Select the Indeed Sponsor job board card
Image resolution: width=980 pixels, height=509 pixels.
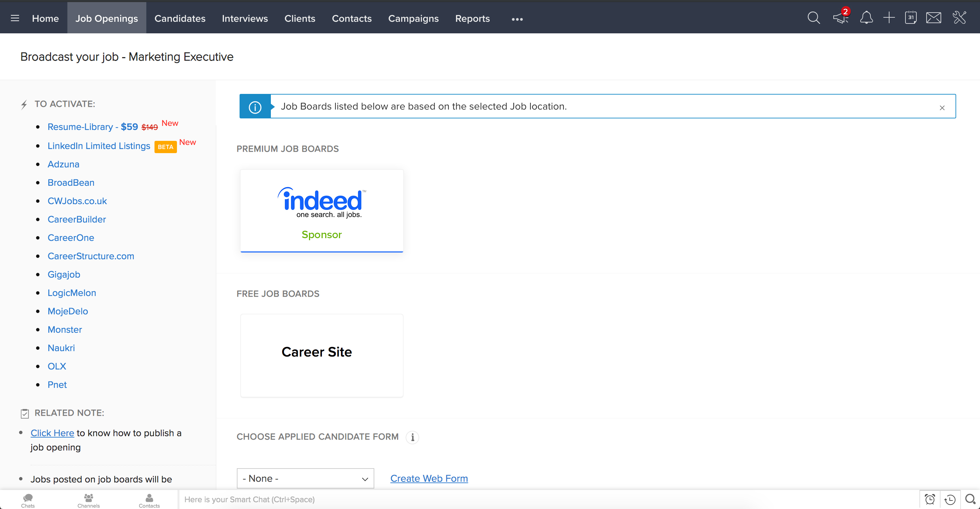[322, 210]
